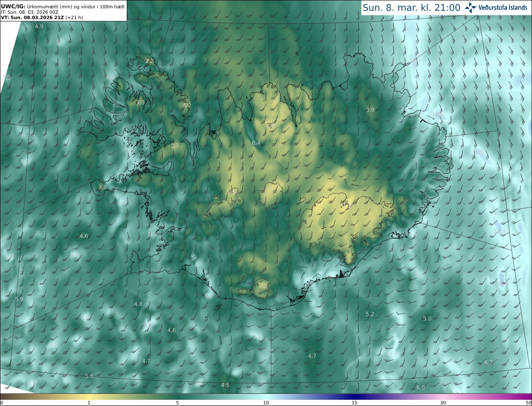The image size is (532, 406).
Task: Click the color scale tick labeled 10
Action: (x=266, y=403)
